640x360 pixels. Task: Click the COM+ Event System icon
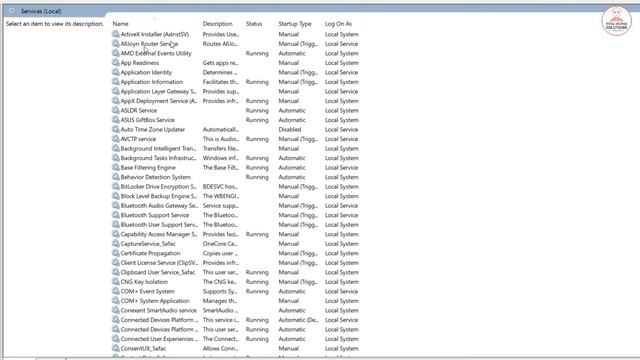(116, 291)
